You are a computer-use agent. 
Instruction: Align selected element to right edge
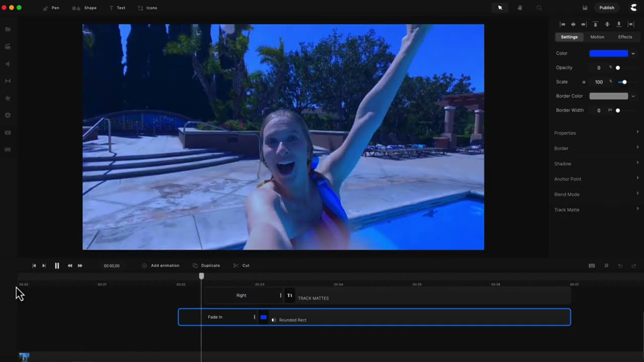(584, 24)
